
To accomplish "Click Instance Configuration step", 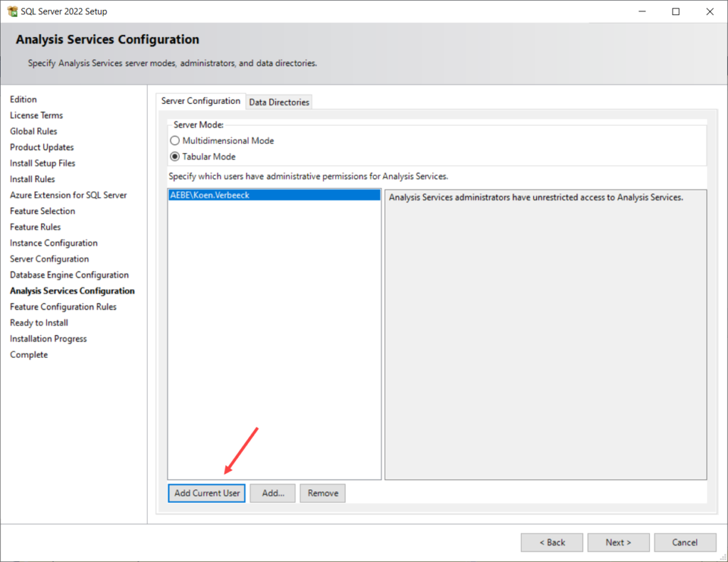I will (53, 243).
